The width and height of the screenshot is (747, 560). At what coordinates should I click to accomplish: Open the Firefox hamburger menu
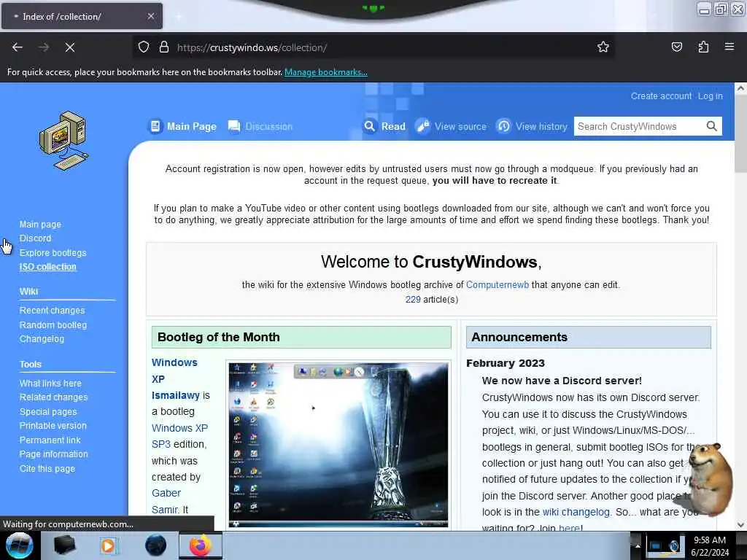729,47
